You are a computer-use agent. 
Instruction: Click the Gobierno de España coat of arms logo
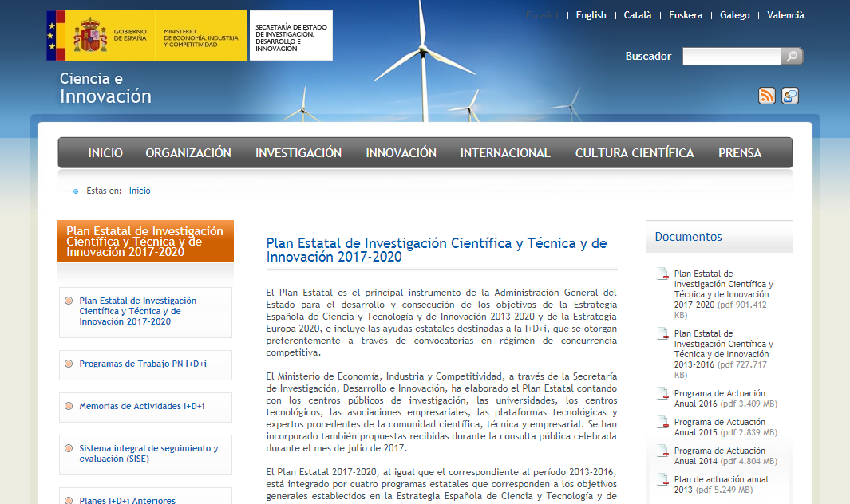90,36
